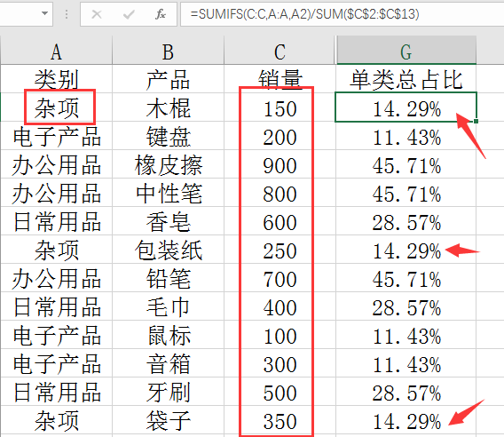The width and height of the screenshot is (504, 437).
Task: Select the sales cell showing 900
Action: click(x=280, y=164)
